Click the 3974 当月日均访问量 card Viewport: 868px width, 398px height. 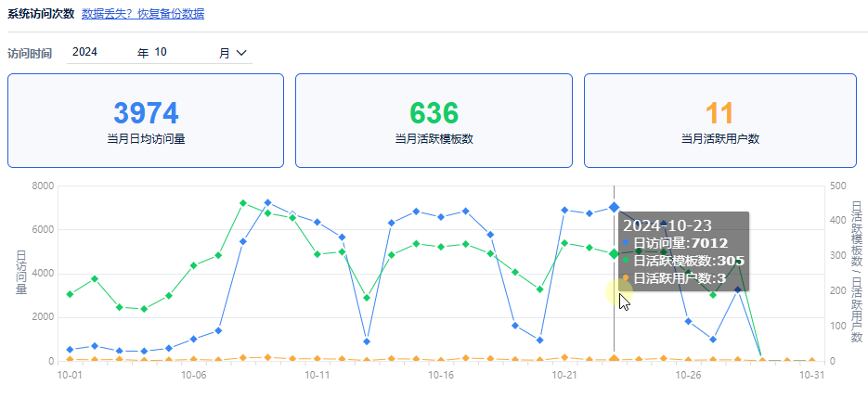146,121
